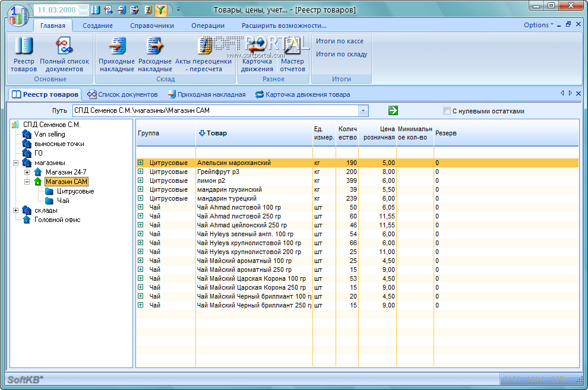Screen dimensions: 588x390
Task: Click the yellow filter funnel icon
Action: (161, 10)
